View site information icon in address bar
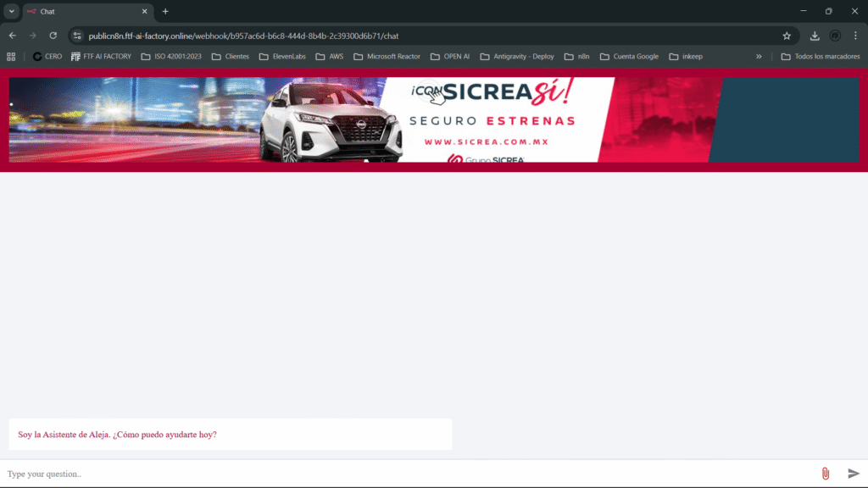 (77, 36)
